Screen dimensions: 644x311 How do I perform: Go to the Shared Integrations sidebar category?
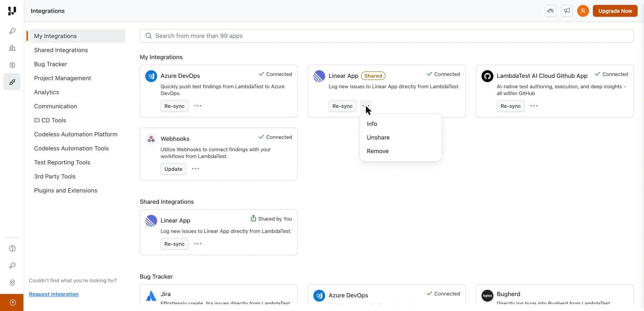[x=61, y=50]
